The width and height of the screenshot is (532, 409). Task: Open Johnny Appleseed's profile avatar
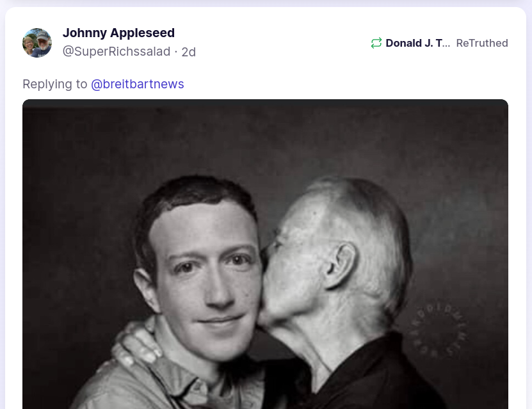click(37, 43)
